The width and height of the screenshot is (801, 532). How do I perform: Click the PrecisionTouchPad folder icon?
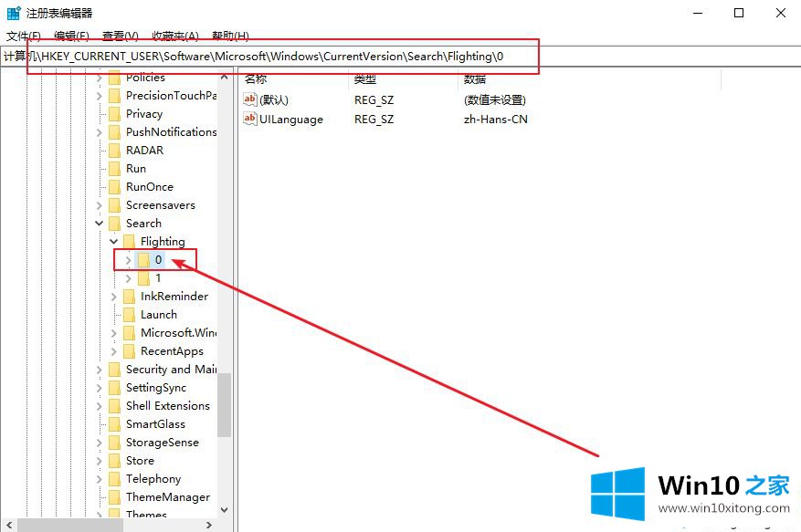tap(115, 96)
